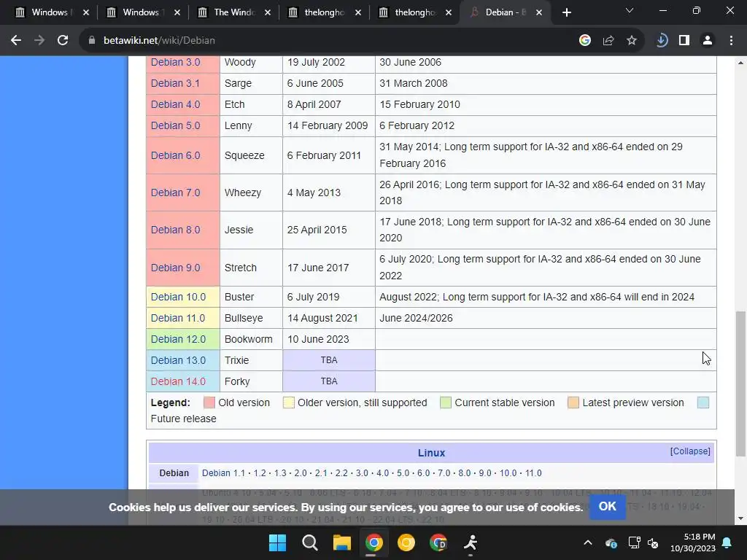This screenshot has width=747, height=560.
Task: Bookmark this page with star
Action: [x=631, y=41]
